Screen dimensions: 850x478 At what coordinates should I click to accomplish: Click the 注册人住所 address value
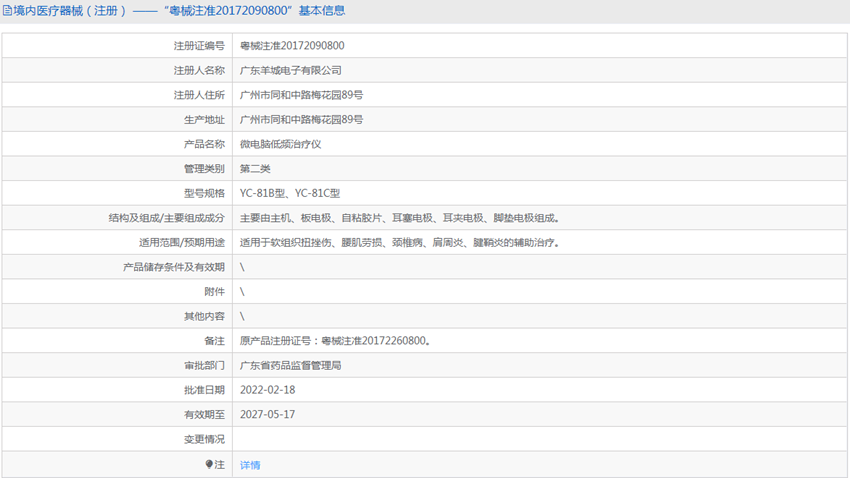tap(301, 95)
